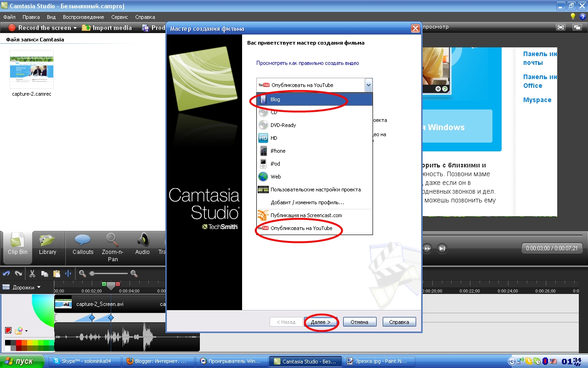Select Публикация на Screencast.com option
Screen dimensions: 588x368
tap(315, 215)
